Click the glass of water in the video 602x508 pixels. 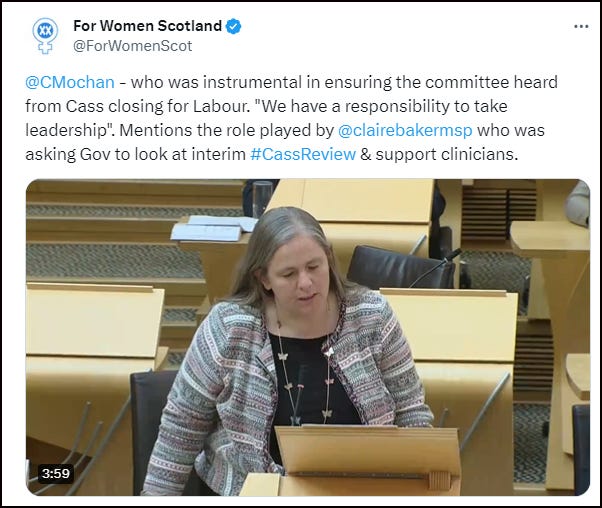(262, 199)
